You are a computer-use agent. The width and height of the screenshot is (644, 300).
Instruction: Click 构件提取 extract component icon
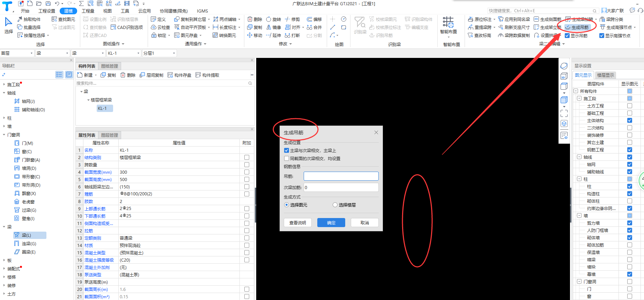(207, 75)
